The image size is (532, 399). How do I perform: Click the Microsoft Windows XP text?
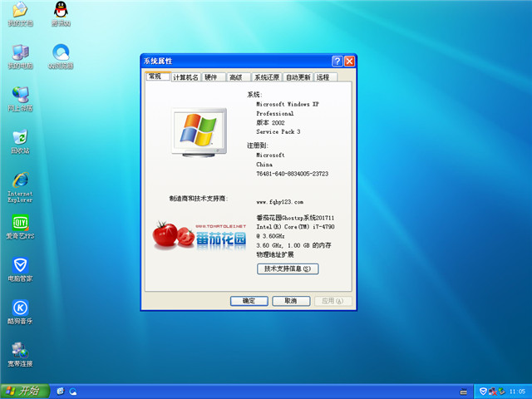pyautogui.click(x=288, y=104)
